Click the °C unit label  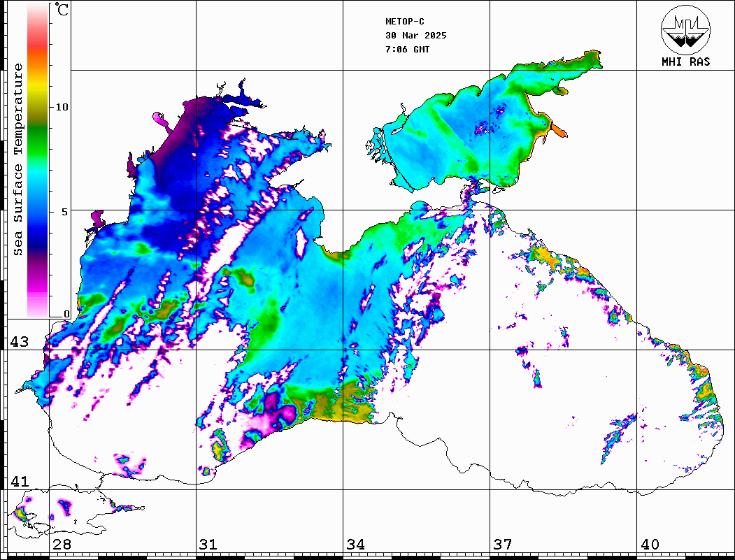(62, 9)
